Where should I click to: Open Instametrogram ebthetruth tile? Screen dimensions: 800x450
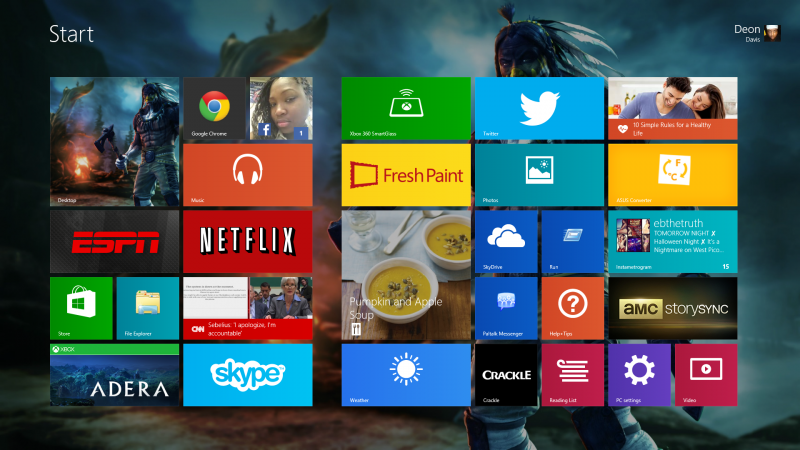(x=672, y=241)
